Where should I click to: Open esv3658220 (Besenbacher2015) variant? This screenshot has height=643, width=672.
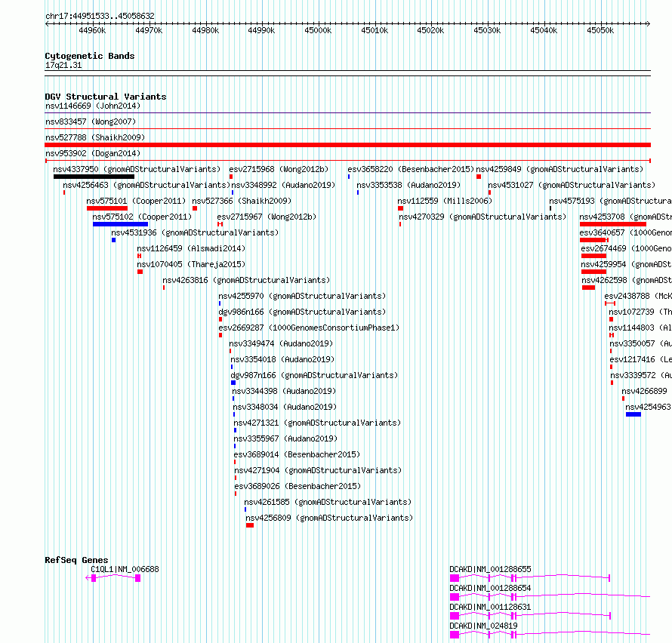pos(411,169)
